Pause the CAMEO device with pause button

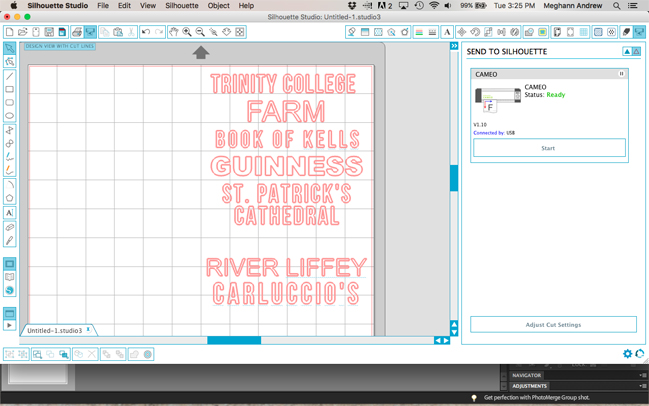click(x=621, y=74)
